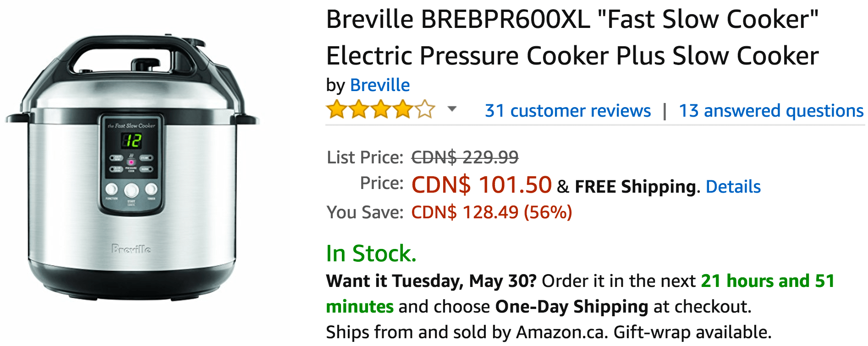Click the green 12 display on cooker

point(132,141)
